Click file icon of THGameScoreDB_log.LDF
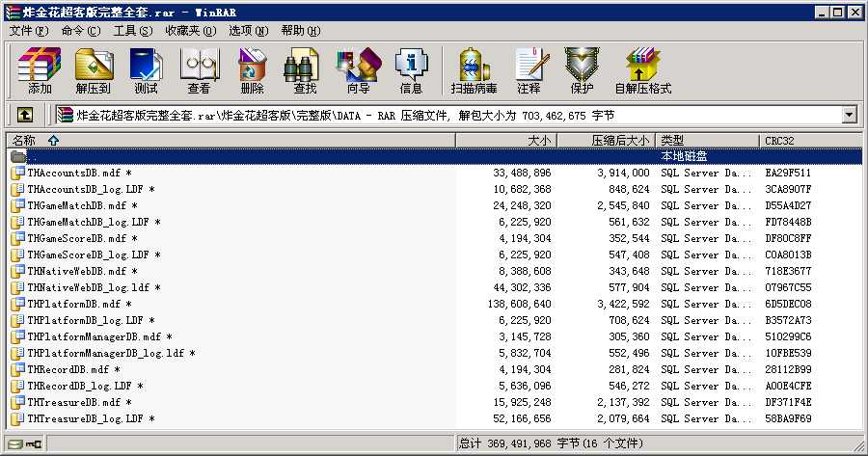 (17, 255)
